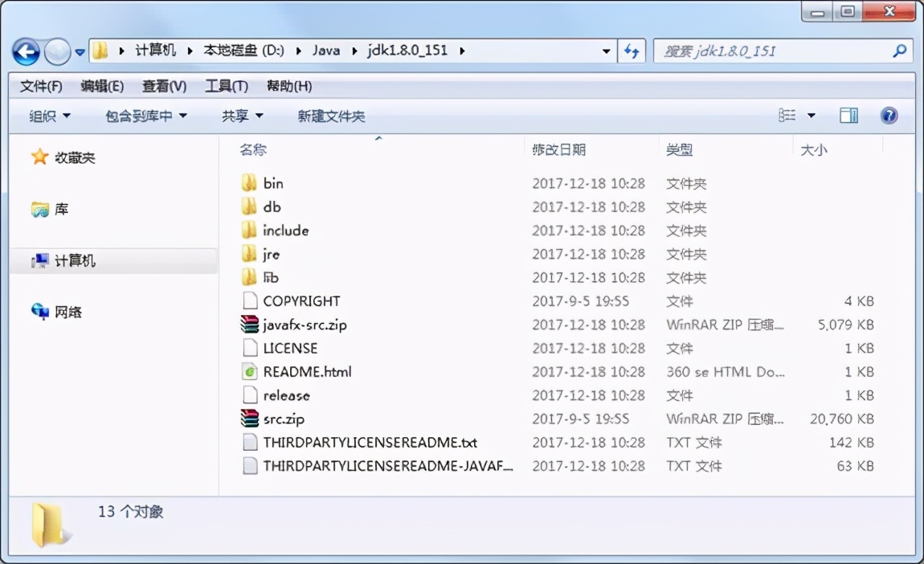Open the address bar history dropdown arrow
Image resolution: width=924 pixels, height=564 pixels.
[607, 50]
